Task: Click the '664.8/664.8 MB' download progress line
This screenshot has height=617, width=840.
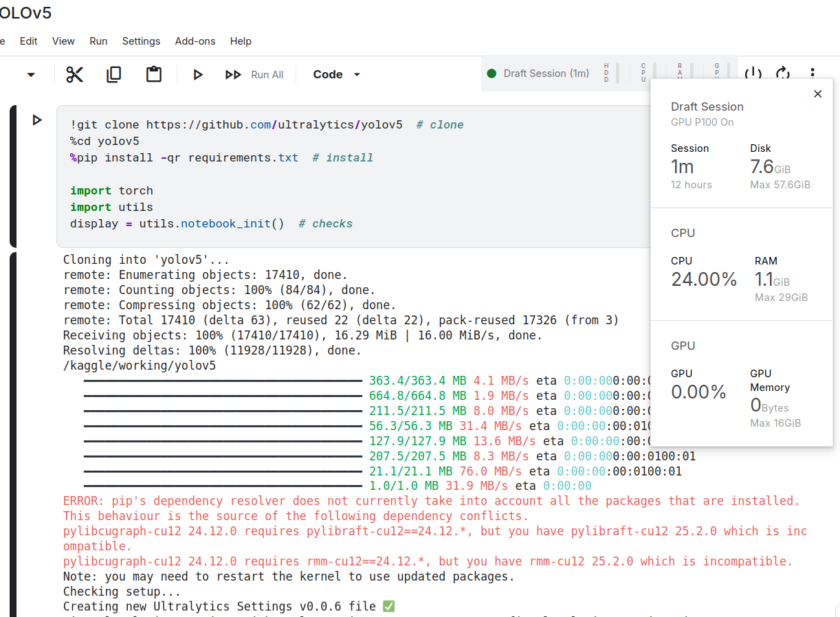Action: coord(366,396)
